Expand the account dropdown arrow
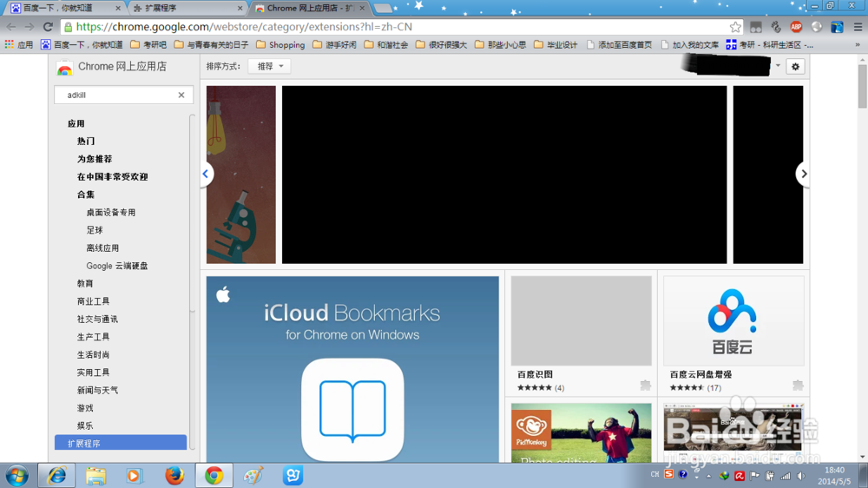The height and width of the screenshot is (488, 868). [778, 66]
